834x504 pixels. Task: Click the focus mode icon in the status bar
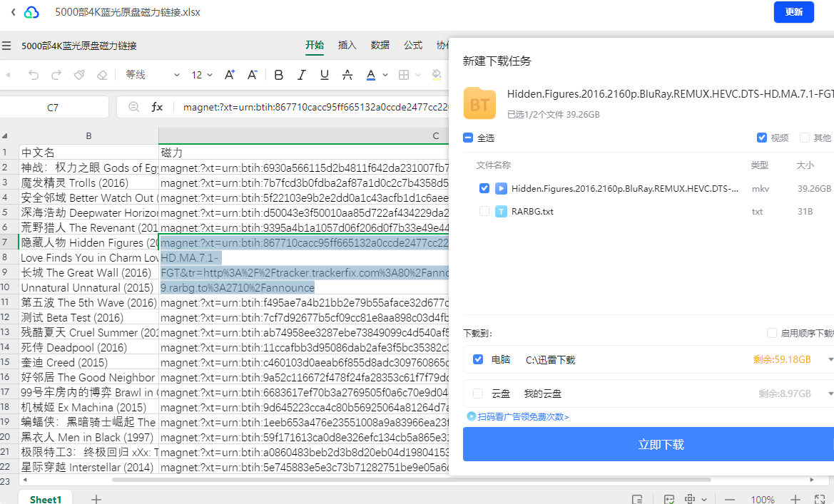coord(690,499)
